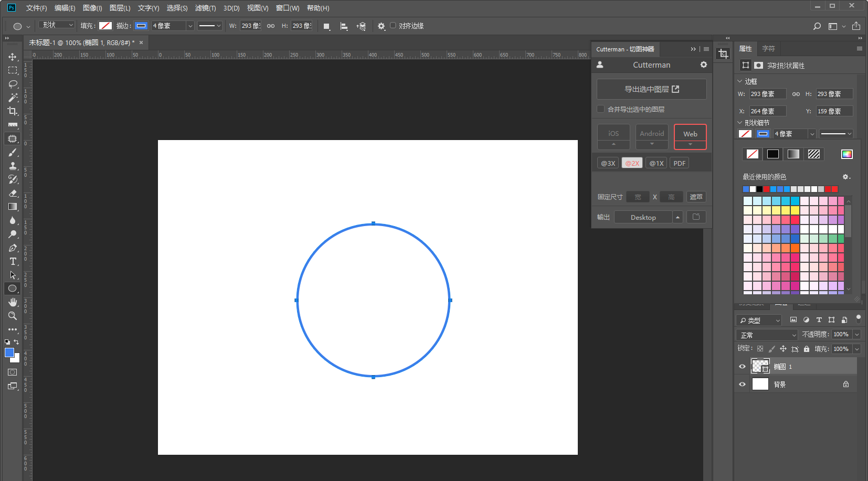
Task: Click the Cutterman user account icon
Action: [600, 65]
